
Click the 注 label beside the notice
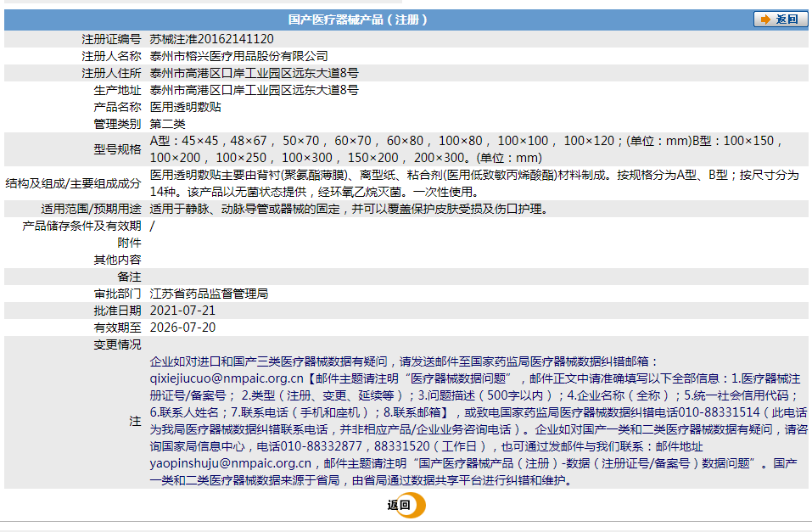(135, 421)
